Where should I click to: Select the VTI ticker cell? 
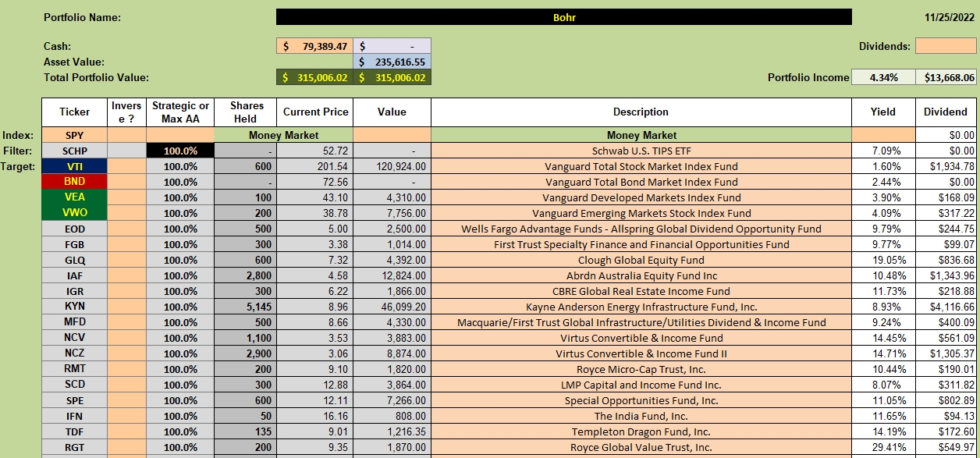74,166
